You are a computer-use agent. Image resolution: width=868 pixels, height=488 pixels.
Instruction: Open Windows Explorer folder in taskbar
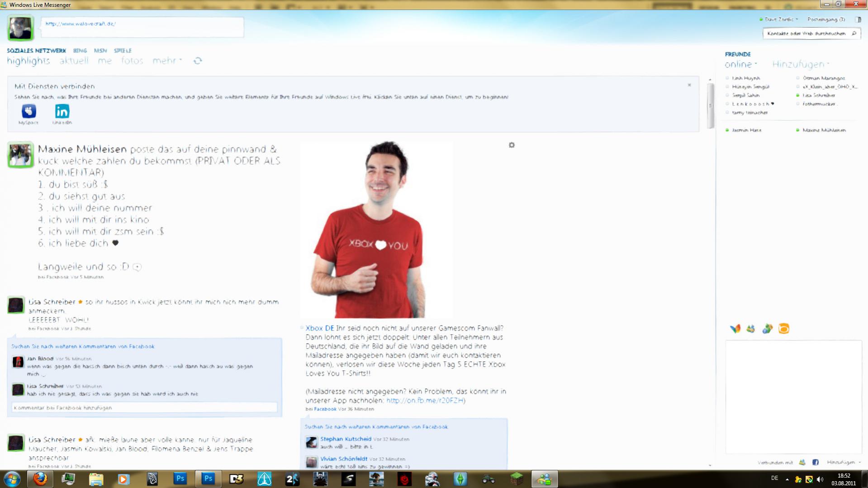pyautogui.click(x=96, y=479)
